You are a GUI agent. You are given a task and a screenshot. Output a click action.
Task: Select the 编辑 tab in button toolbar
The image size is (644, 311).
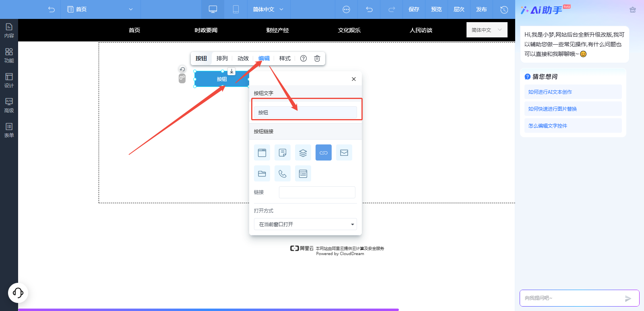click(264, 58)
